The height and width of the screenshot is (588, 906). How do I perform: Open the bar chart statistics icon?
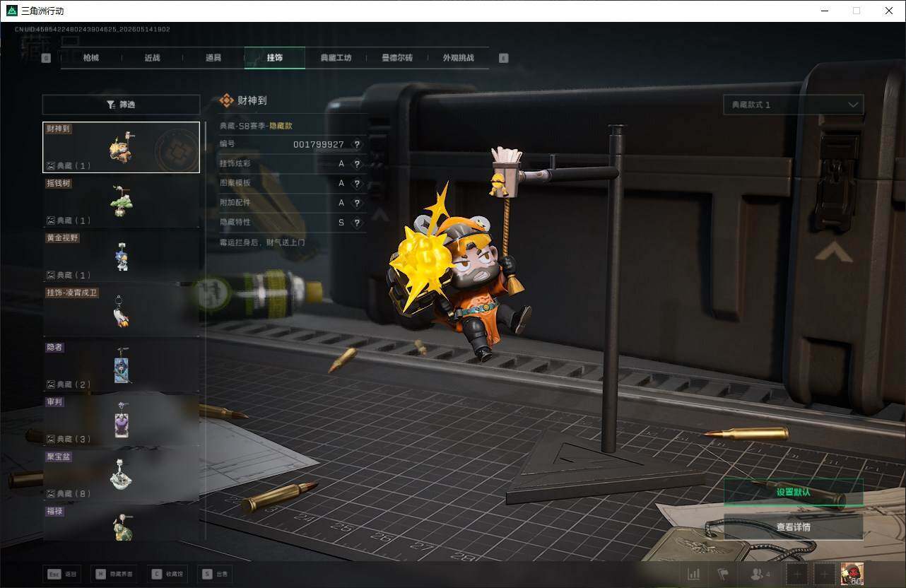coord(694,575)
